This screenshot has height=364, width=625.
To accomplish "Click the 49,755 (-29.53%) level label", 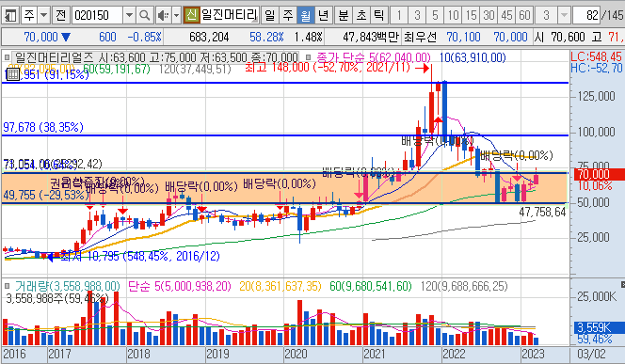I will click(x=46, y=195).
